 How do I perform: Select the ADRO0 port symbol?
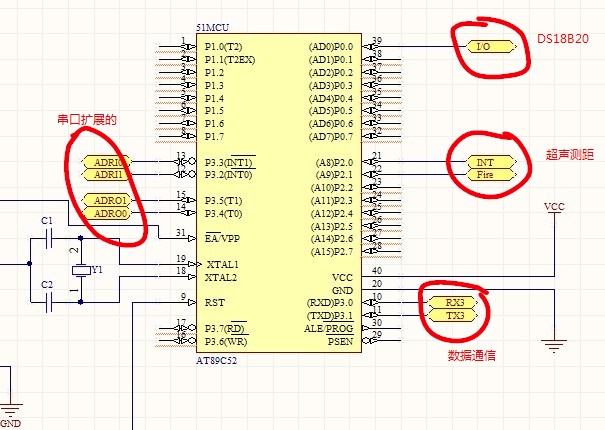tap(108, 213)
